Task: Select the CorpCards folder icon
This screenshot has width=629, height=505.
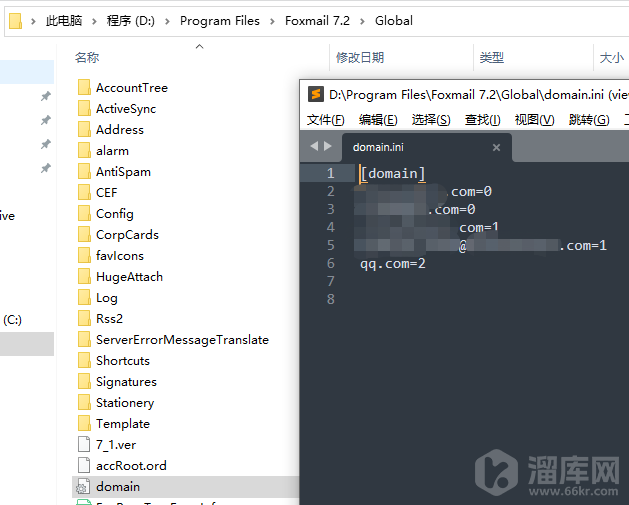Action: point(84,234)
